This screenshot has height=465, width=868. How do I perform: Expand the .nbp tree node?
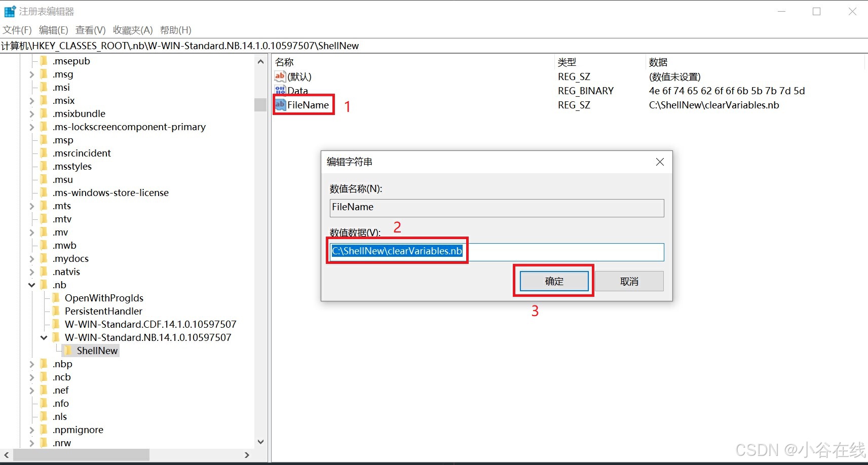[x=32, y=364]
